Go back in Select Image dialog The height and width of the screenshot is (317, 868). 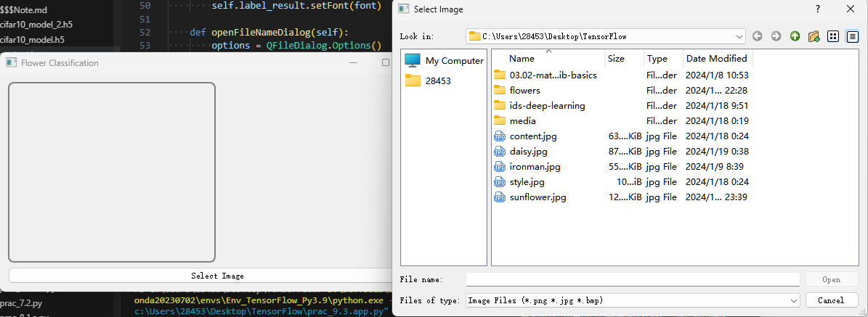coord(758,36)
